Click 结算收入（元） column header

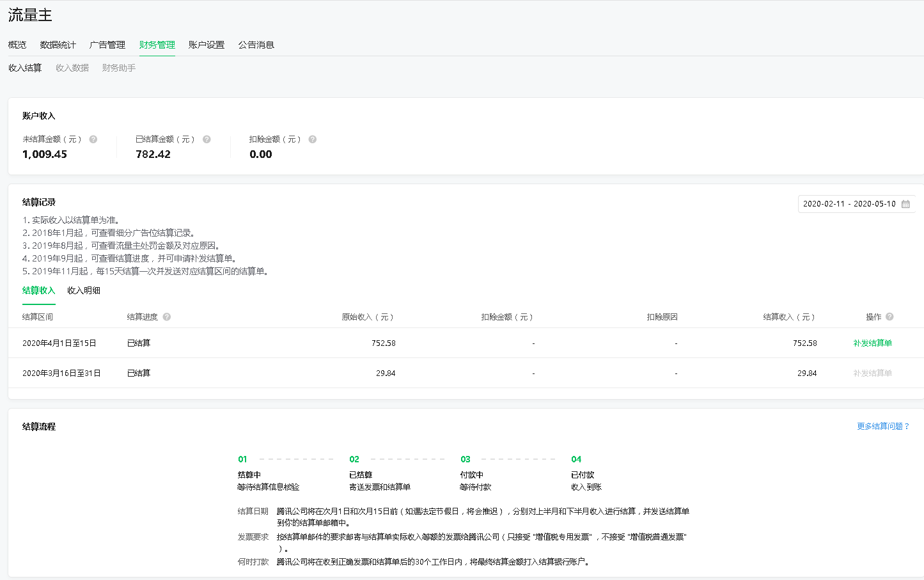[x=789, y=317]
